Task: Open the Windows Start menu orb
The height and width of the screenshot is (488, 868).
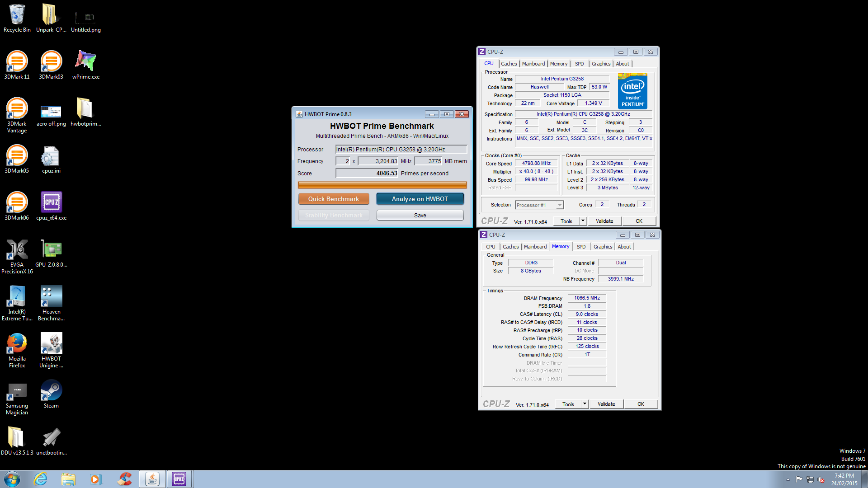Action: 12,479
